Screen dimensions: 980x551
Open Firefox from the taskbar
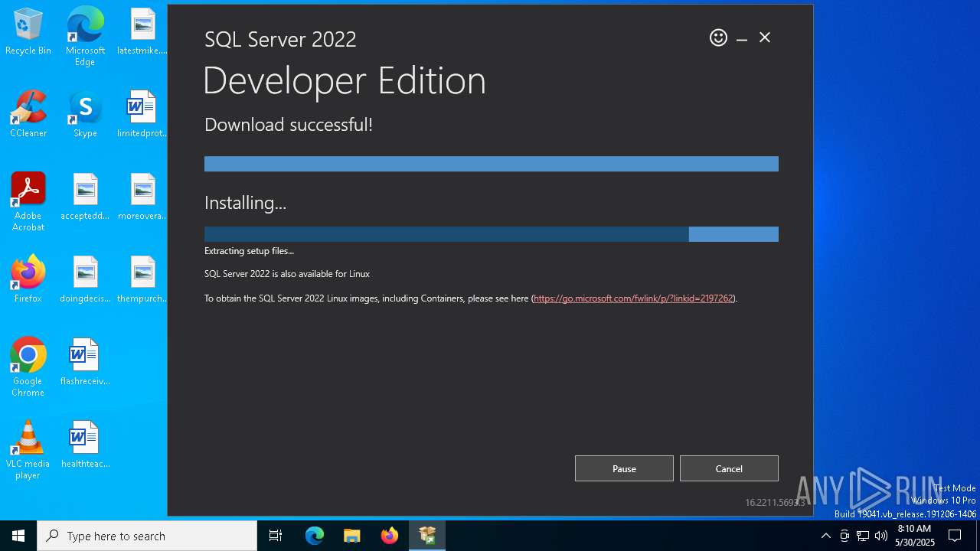390,536
